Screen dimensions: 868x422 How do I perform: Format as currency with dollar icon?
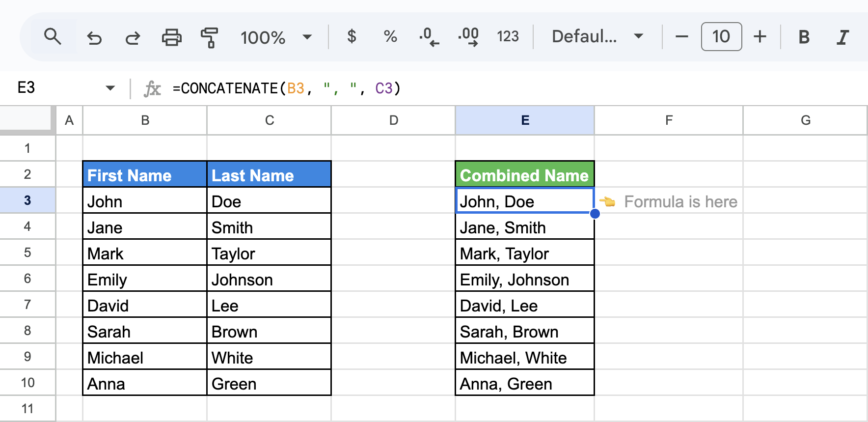coord(352,36)
